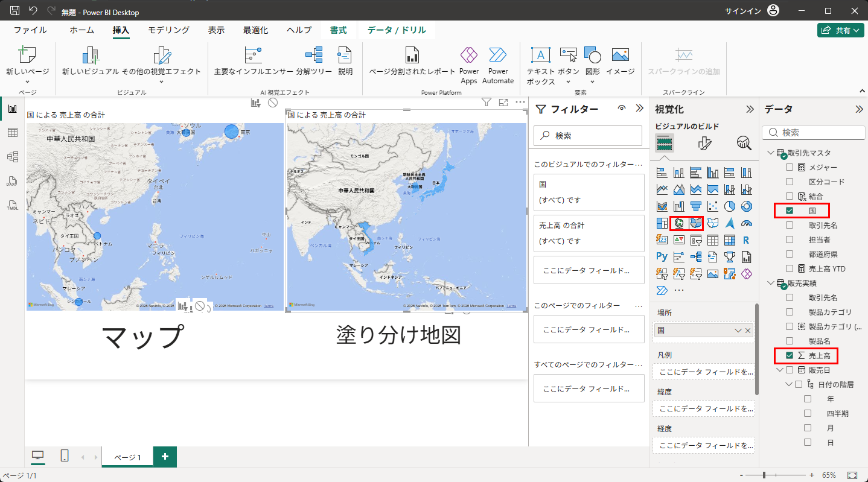Open DAX query view in left sidebar
Image resolution: width=868 pixels, height=482 pixels.
click(12, 181)
